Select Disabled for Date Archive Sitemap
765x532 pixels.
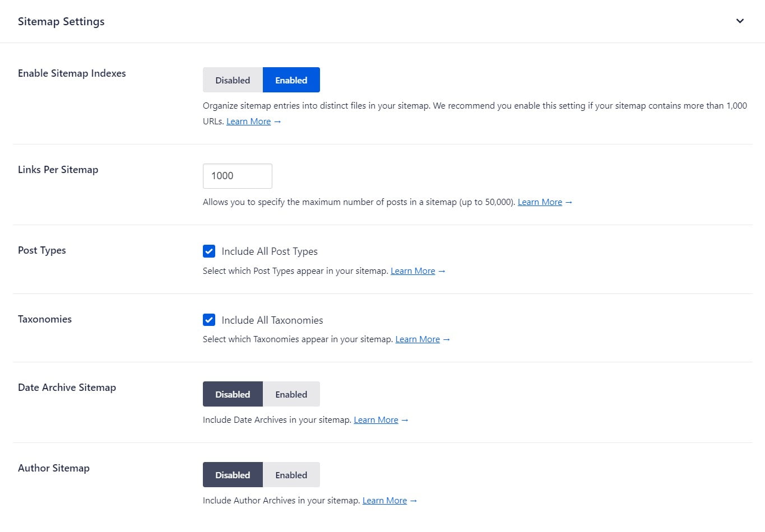tap(233, 394)
